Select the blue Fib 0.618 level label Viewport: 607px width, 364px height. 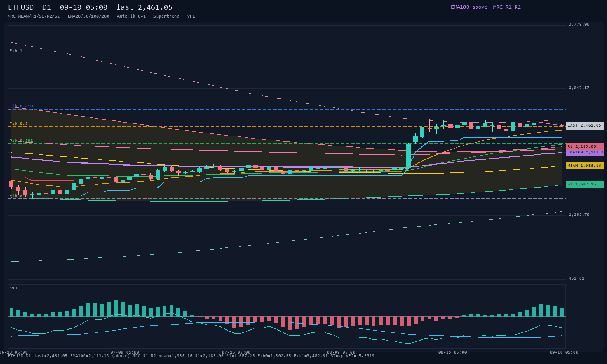(21, 106)
